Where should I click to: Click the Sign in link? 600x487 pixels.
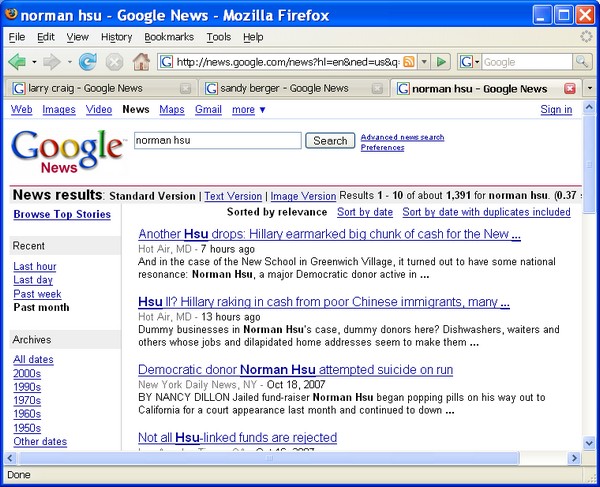click(556, 110)
